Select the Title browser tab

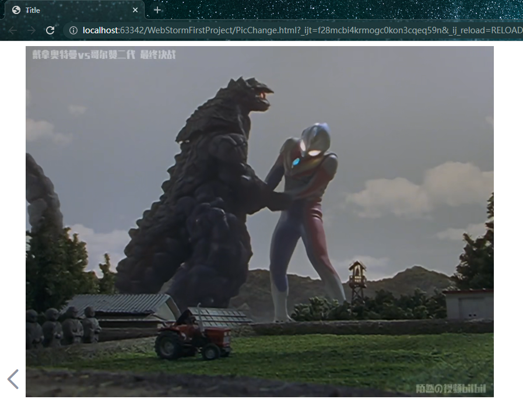pos(75,10)
